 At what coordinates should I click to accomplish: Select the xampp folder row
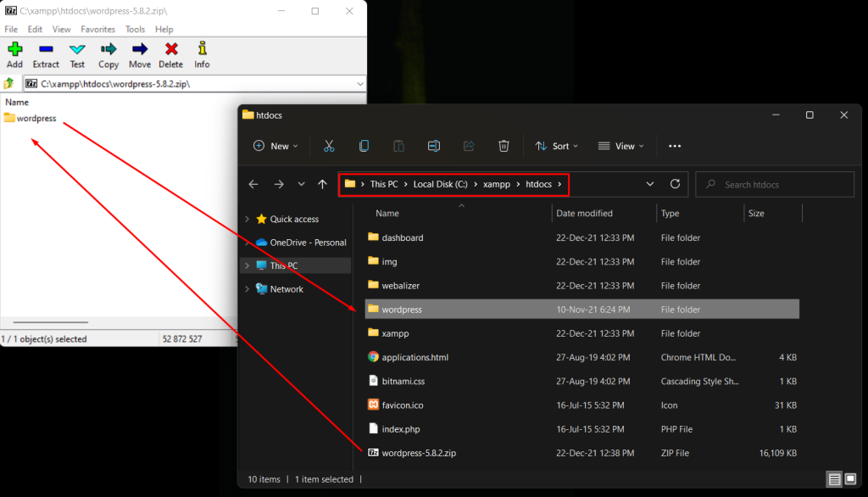(581, 333)
